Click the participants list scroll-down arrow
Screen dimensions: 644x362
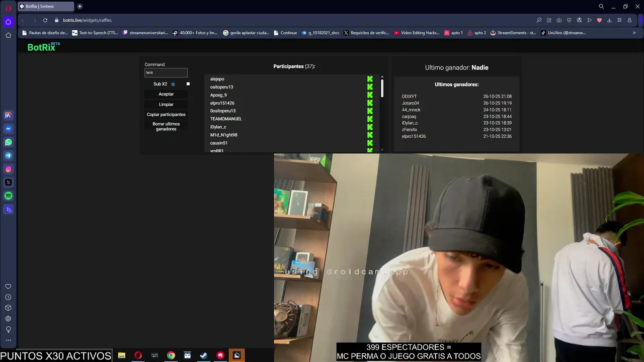(x=382, y=150)
